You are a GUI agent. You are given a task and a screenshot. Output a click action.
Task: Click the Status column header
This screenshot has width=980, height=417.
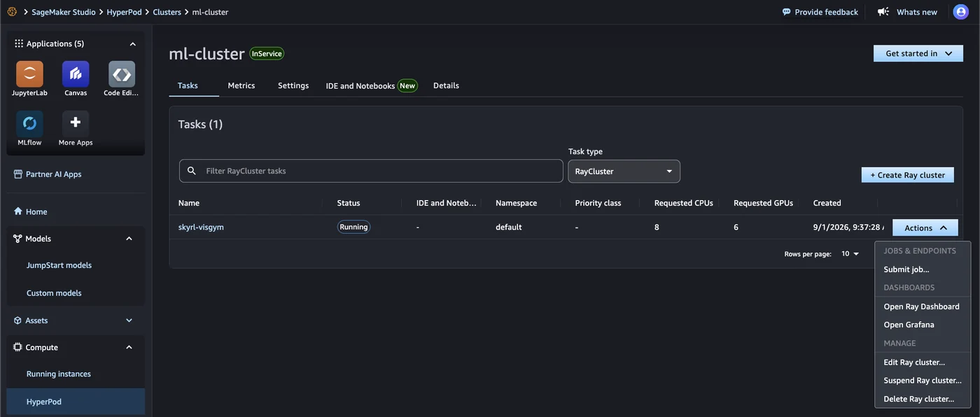[349, 203]
